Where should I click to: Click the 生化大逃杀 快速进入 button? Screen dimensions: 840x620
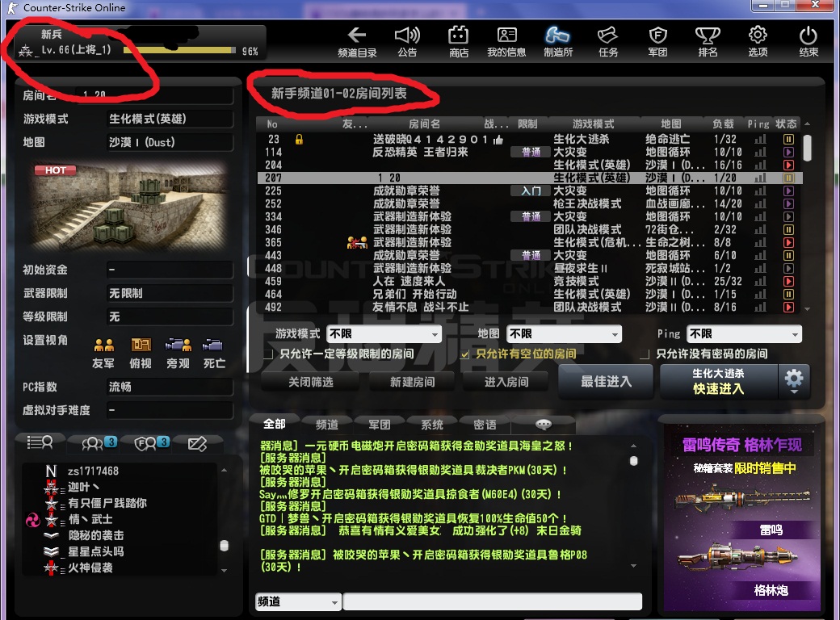pos(718,381)
